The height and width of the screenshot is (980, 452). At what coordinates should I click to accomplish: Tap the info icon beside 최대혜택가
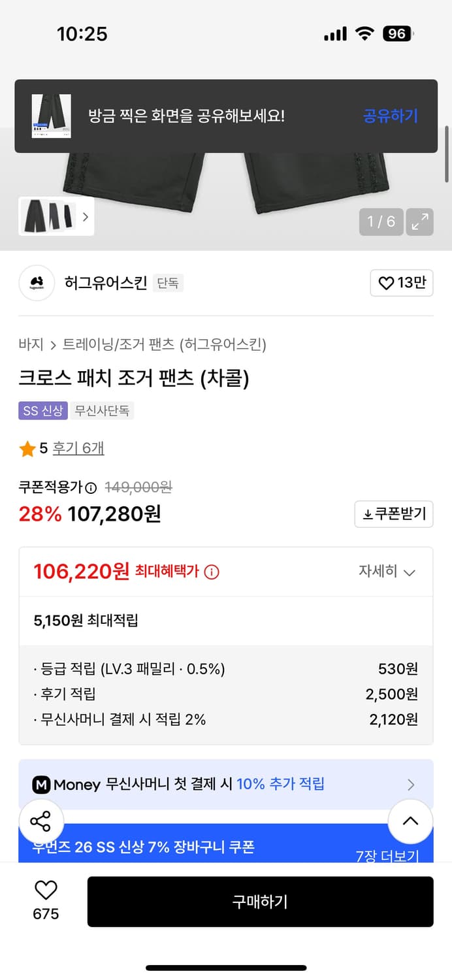click(211, 571)
